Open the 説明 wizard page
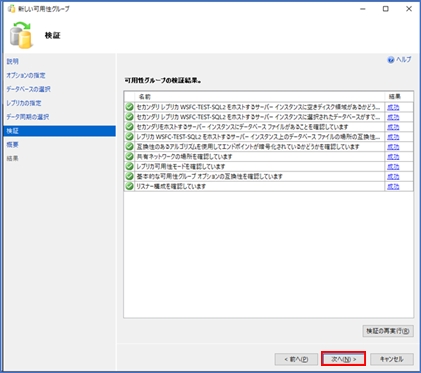Image resolution: width=421 pixels, height=373 pixels. click(13, 61)
